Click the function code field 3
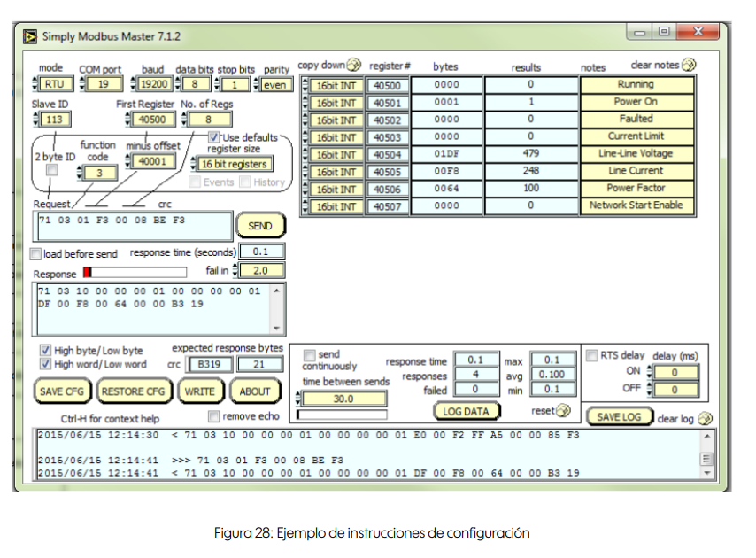 pyautogui.click(x=100, y=173)
